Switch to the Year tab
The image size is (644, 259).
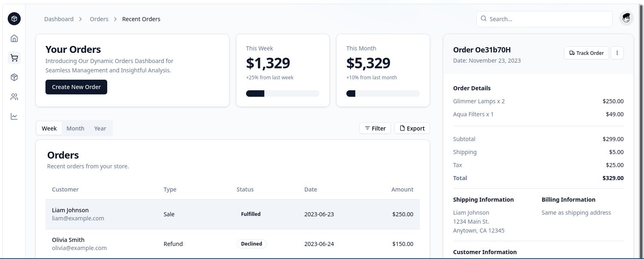[x=100, y=128]
